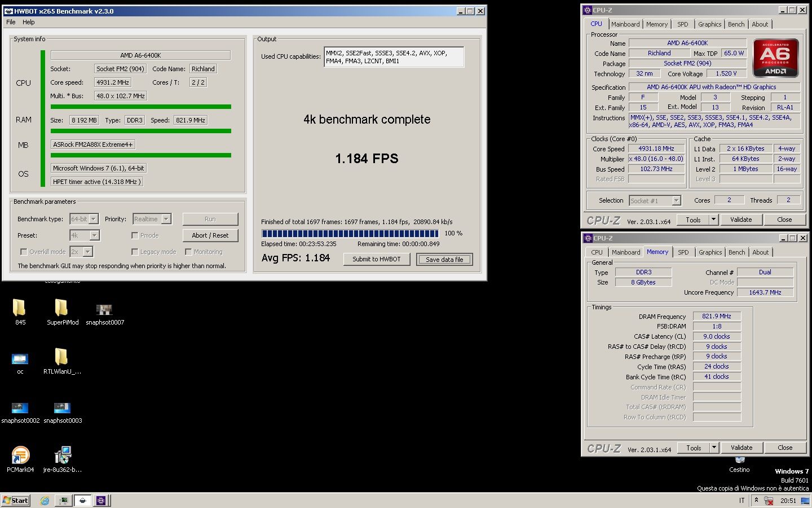The height and width of the screenshot is (508, 812).
Task: Open the SuperPiMod folder icon
Action: 61,308
